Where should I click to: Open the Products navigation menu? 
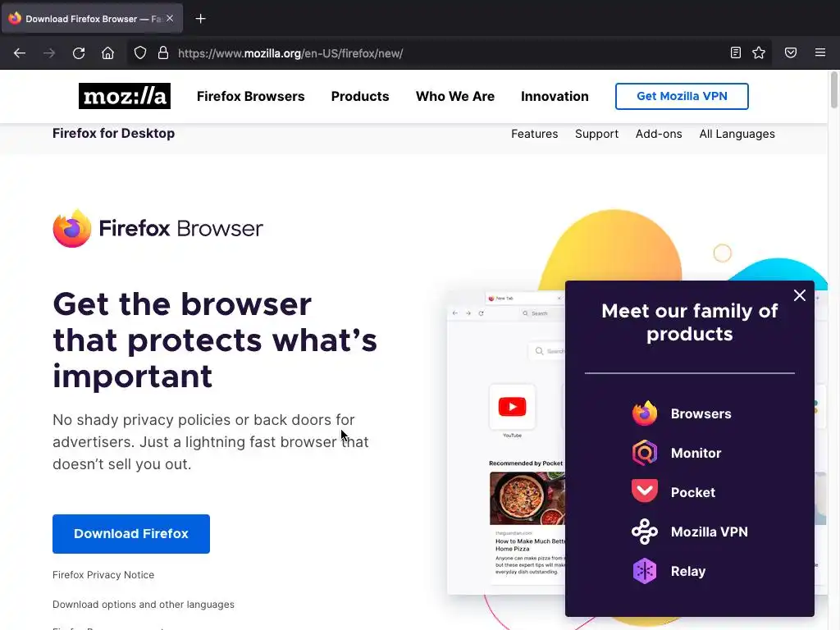click(360, 97)
